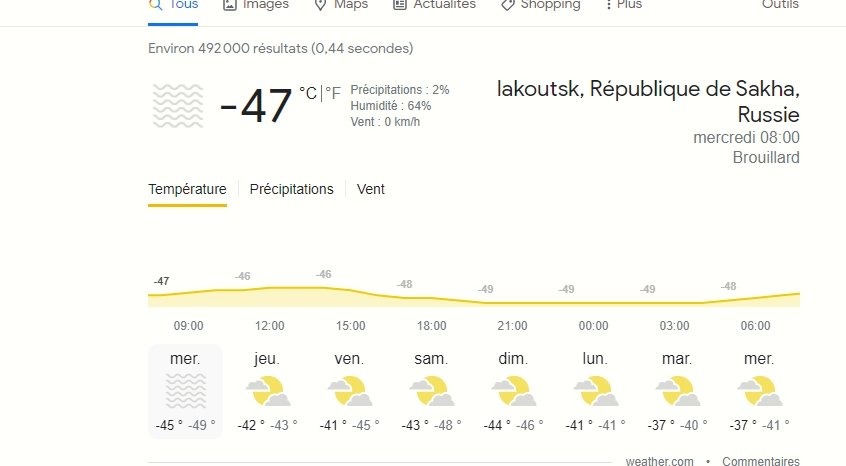
Task: Click the fog icon under today's mer.
Action: (186, 392)
